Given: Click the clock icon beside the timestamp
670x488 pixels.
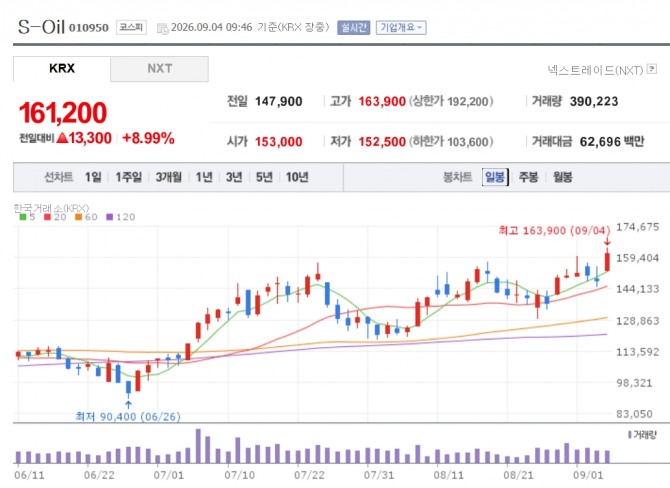Looking at the screenshot, I should (162, 28).
